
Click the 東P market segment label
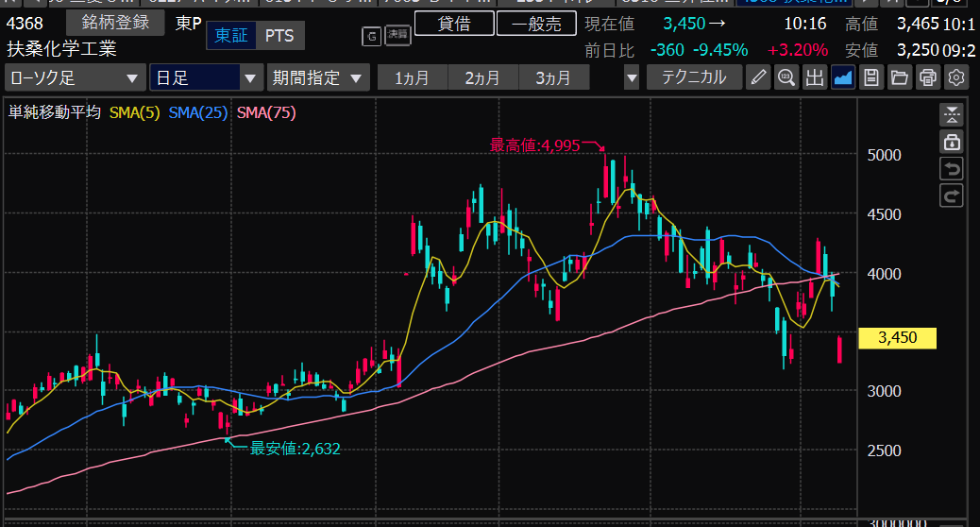(x=188, y=24)
